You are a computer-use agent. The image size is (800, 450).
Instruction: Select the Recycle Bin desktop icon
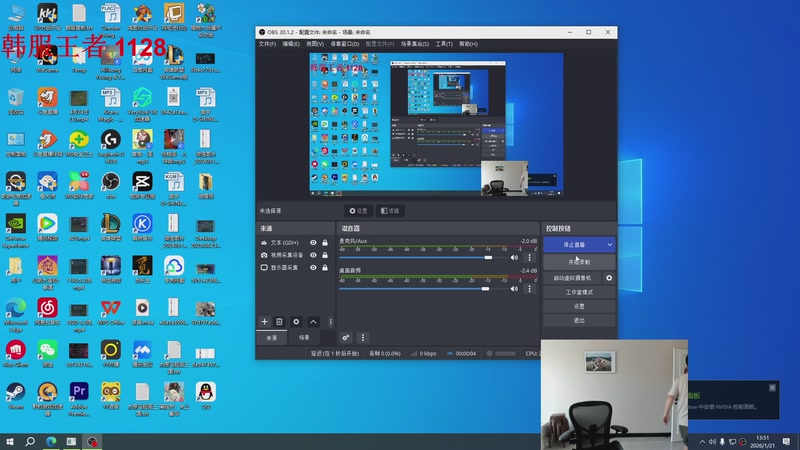[15, 101]
